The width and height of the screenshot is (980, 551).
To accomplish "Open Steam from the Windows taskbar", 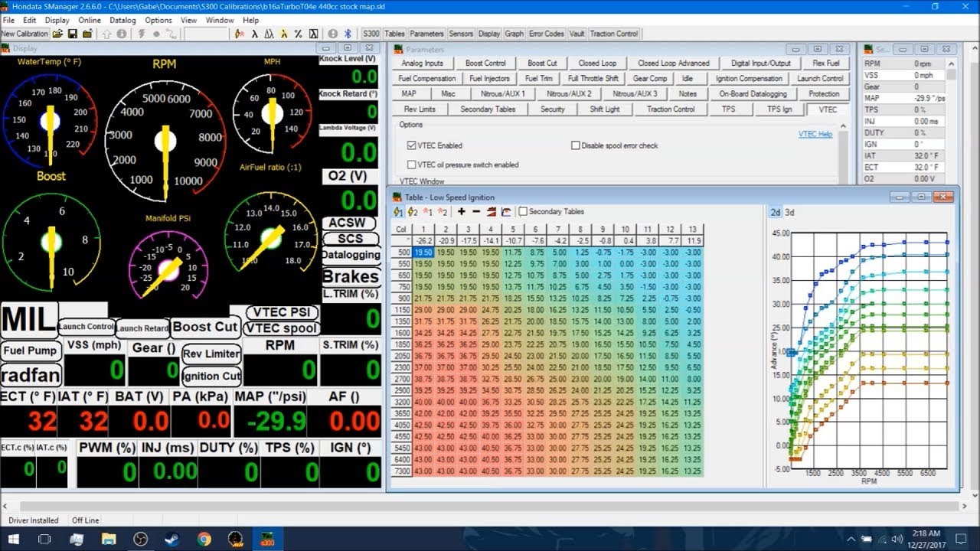I will [x=172, y=539].
